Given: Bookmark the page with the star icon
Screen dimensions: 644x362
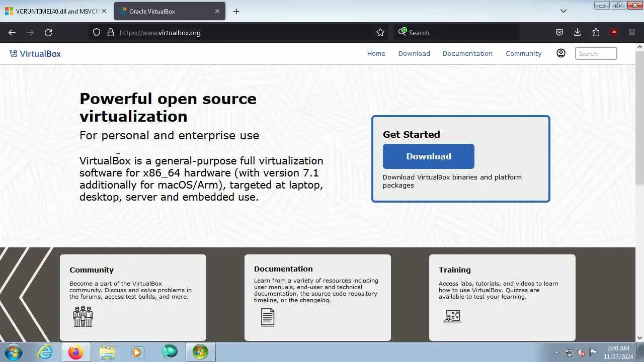Looking at the screenshot, I should click(380, 33).
